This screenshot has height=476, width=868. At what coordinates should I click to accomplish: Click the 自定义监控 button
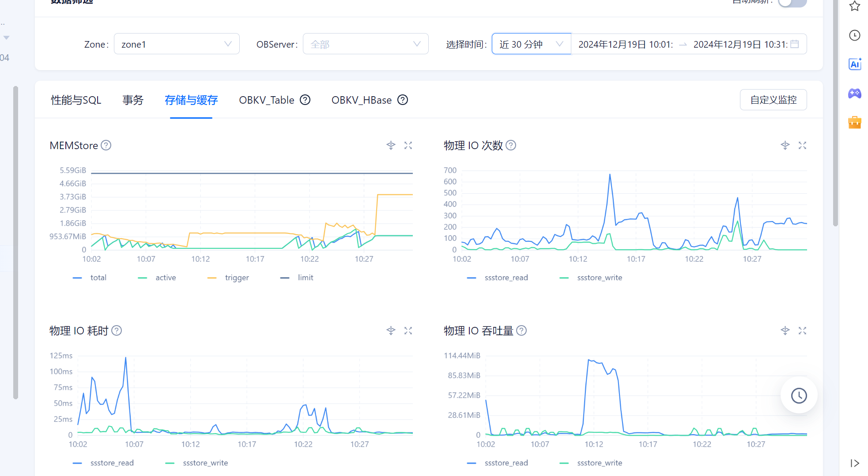(774, 100)
